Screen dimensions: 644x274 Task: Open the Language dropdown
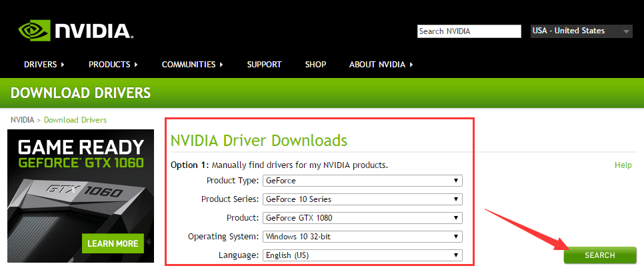[x=363, y=255]
